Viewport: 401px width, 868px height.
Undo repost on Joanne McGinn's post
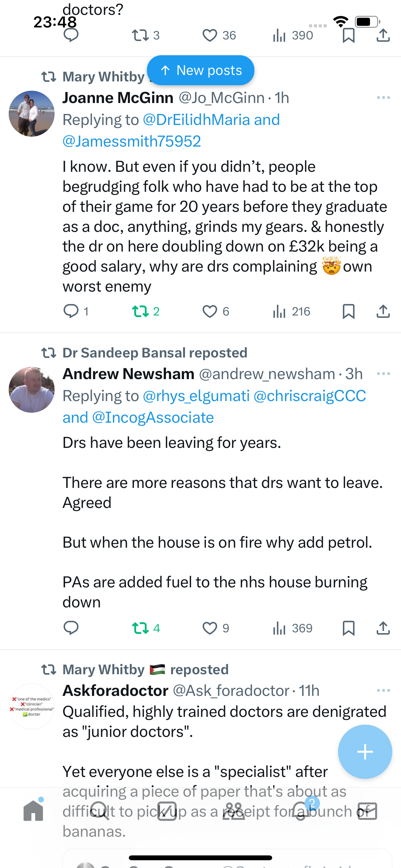[140, 311]
